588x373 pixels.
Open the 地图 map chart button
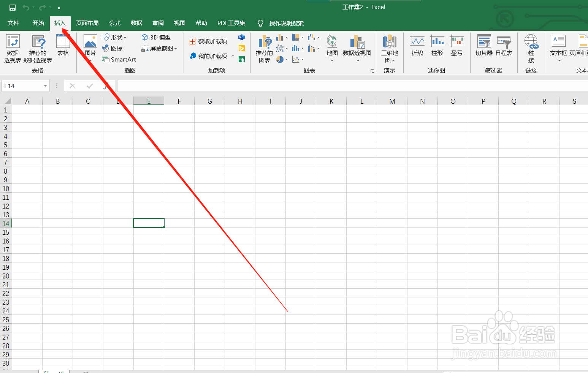pyautogui.click(x=332, y=45)
